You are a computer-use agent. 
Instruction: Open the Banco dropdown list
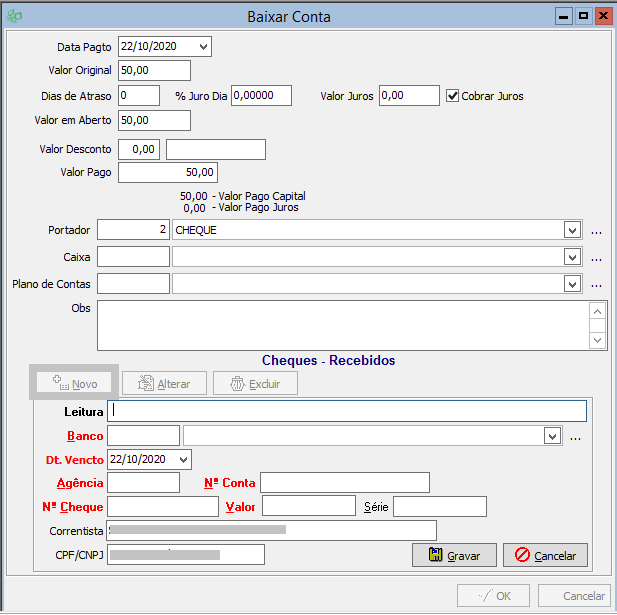point(551,436)
